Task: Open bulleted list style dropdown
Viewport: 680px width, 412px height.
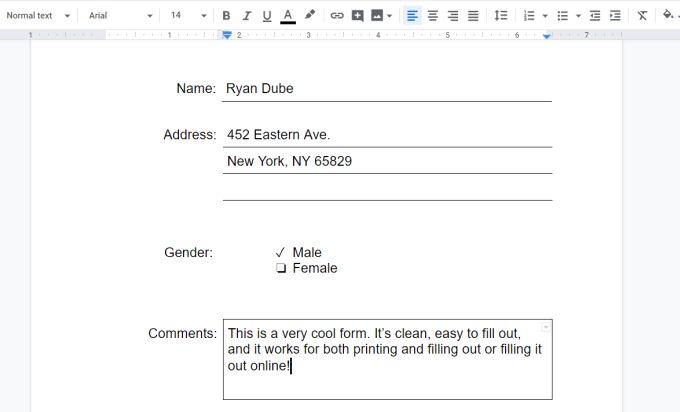Action: coord(578,16)
